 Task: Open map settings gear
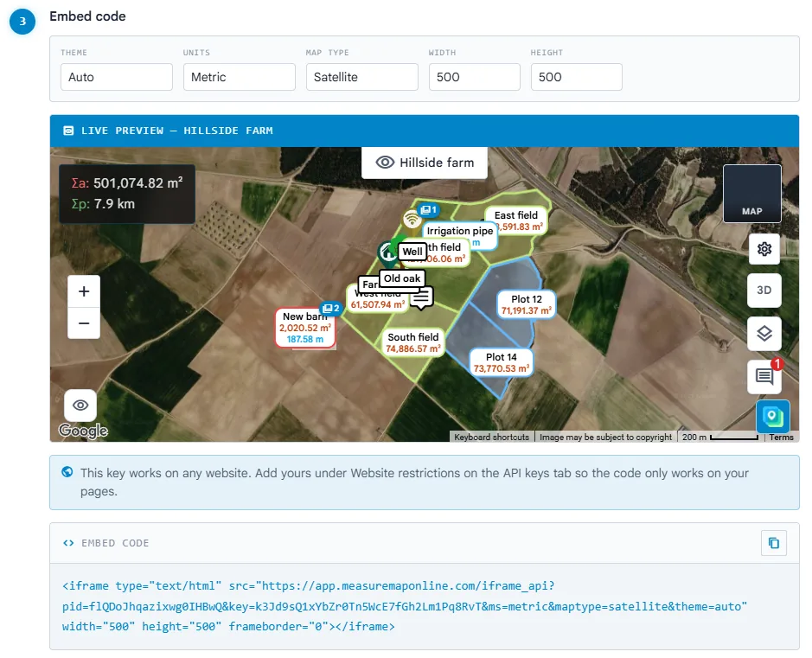tap(764, 249)
